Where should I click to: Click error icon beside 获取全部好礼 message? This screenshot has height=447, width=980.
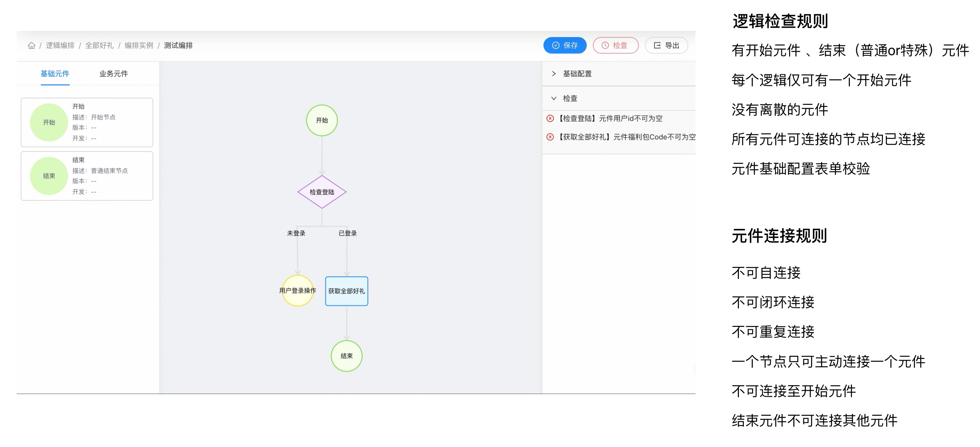pyautogui.click(x=550, y=137)
